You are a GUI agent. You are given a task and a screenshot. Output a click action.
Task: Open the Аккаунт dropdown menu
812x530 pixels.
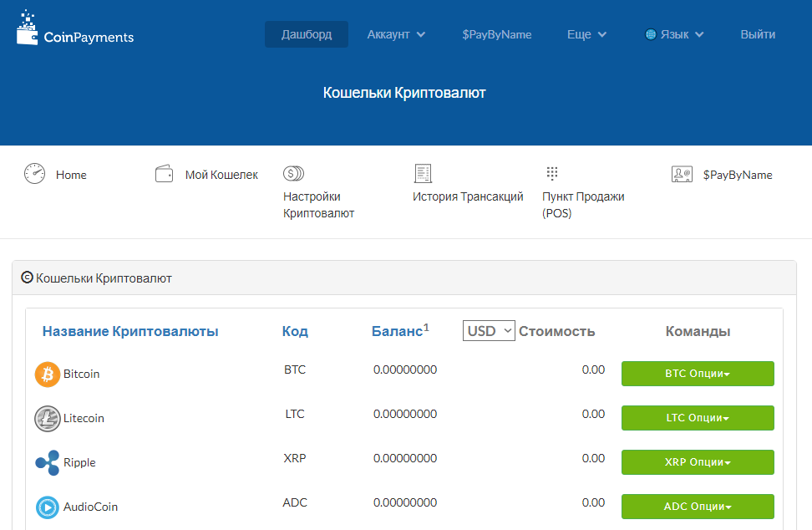click(396, 34)
